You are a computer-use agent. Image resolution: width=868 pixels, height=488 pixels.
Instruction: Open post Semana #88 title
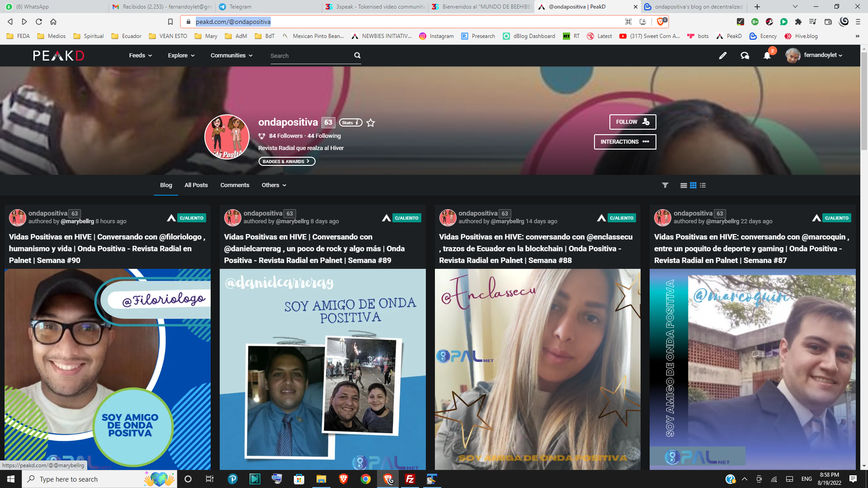coord(536,249)
